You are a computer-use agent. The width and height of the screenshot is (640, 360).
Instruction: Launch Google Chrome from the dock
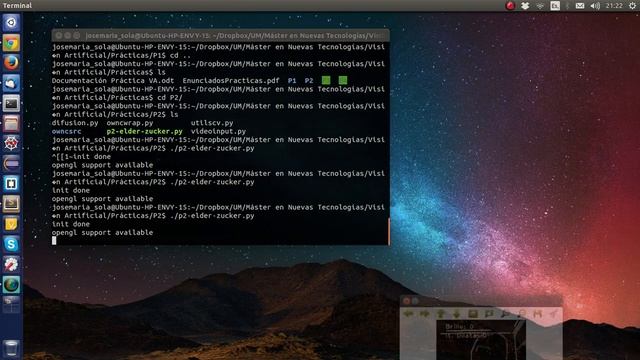[x=11, y=43]
